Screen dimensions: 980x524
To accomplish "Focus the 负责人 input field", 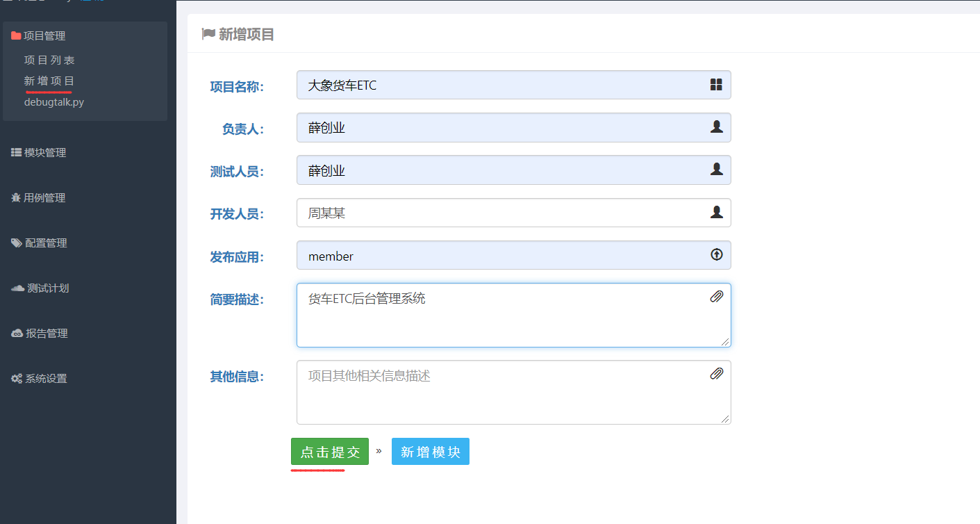I will click(x=514, y=127).
